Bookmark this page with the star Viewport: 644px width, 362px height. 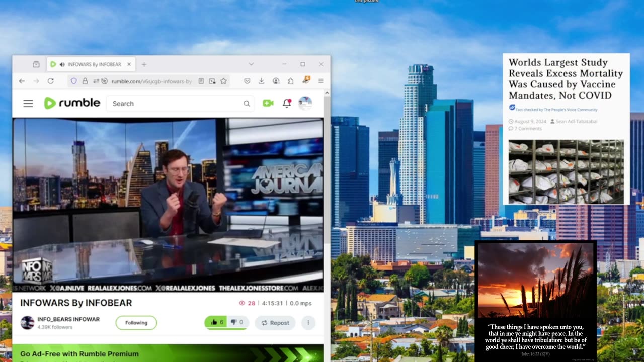pyautogui.click(x=223, y=81)
